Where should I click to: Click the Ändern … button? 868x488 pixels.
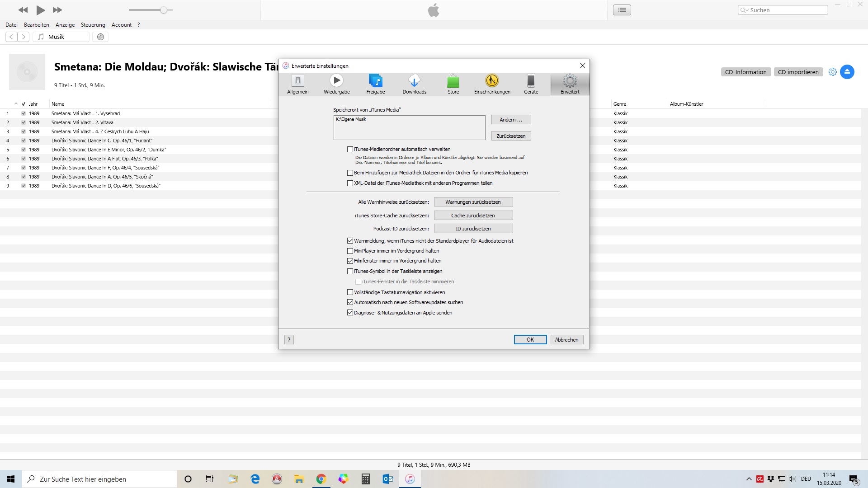511,120
